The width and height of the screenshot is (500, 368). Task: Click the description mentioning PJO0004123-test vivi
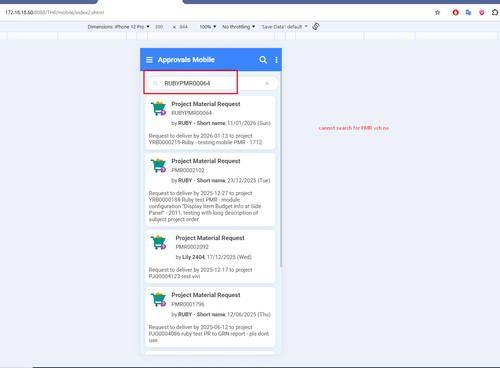coord(200,273)
